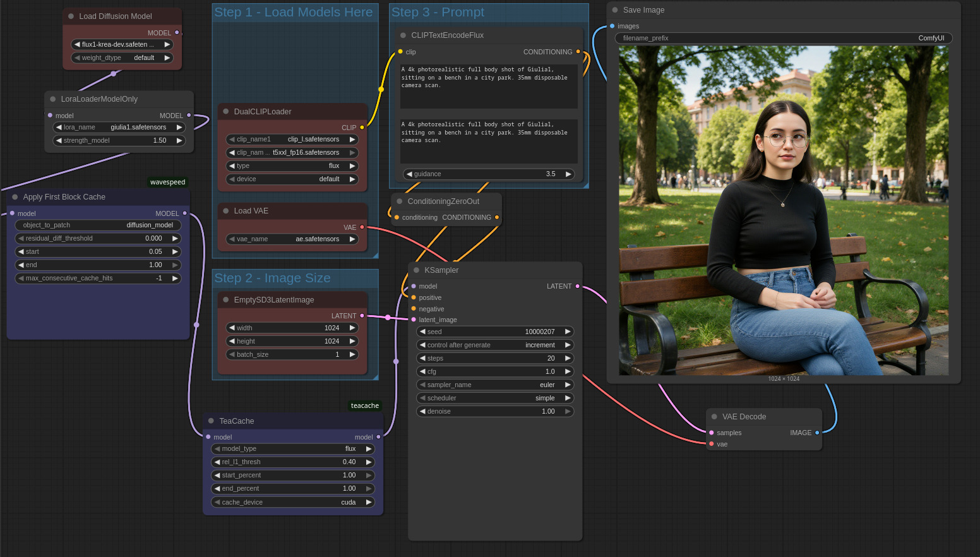Click MODEL output port on Load Diffusion Model
The image size is (980, 557).
click(177, 32)
